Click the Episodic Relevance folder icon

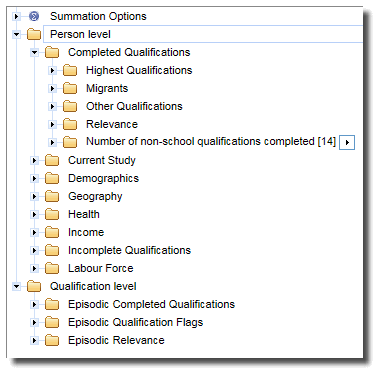(52, 340)
